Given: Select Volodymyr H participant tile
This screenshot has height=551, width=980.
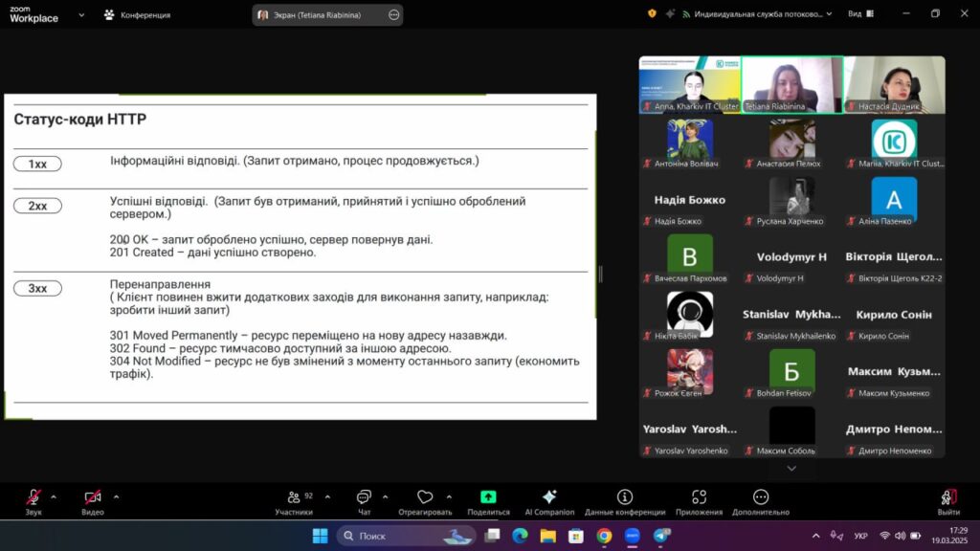Looking at the screenshot, I should pyautogui.click(x=792, y=257).
